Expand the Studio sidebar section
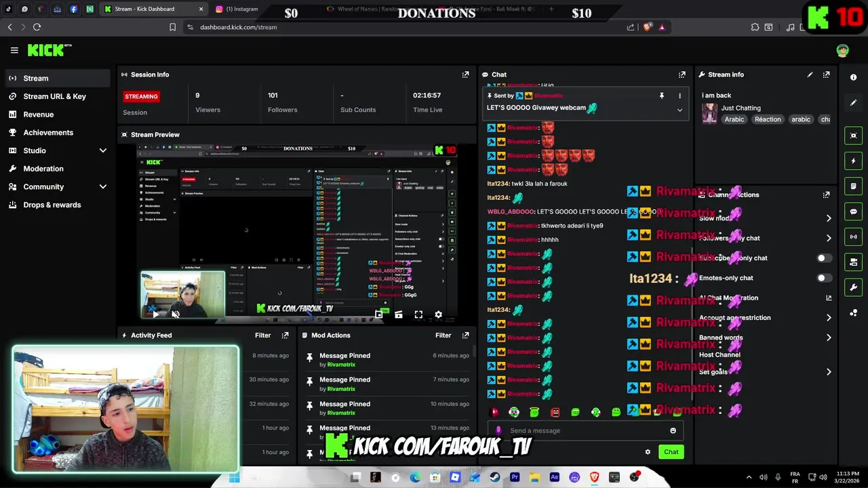Screen dimensions: 868x488 pyautogui.click(x=103, y=150)
